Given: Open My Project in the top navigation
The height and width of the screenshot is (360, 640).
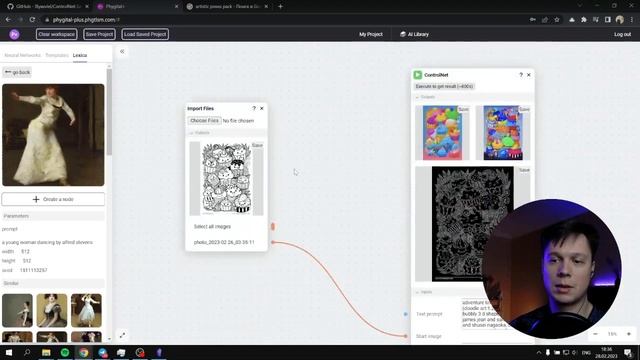Looking at the screenshot, I should coord(371,34).
